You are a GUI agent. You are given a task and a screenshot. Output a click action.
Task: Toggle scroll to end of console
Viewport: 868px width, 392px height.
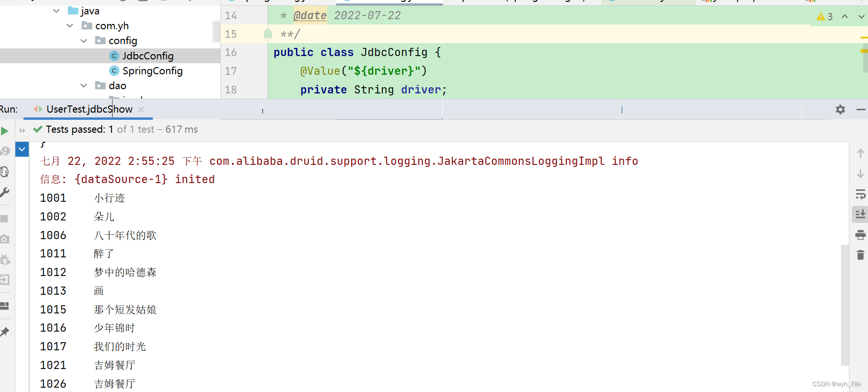pos(860,214)
